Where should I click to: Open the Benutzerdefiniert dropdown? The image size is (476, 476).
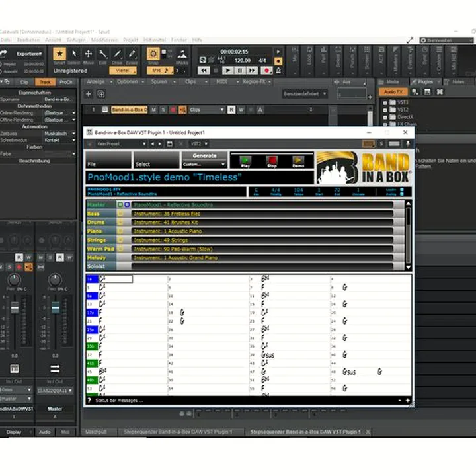tap(305, 93)
